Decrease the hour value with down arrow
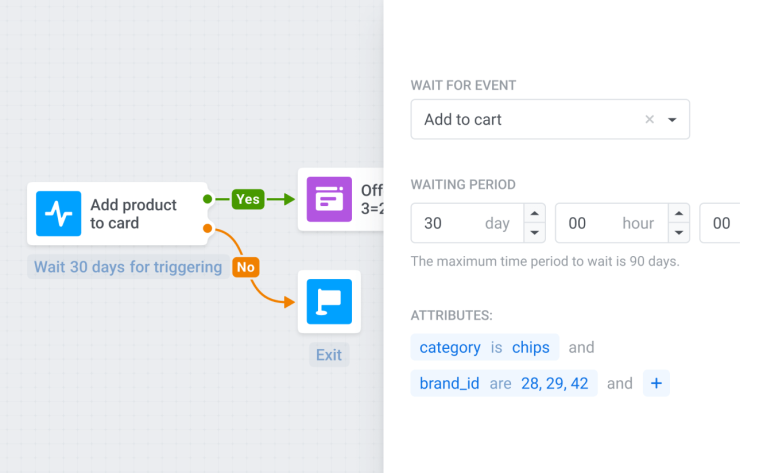Screen dimensions: 767x473 click(x=679, y=233)
